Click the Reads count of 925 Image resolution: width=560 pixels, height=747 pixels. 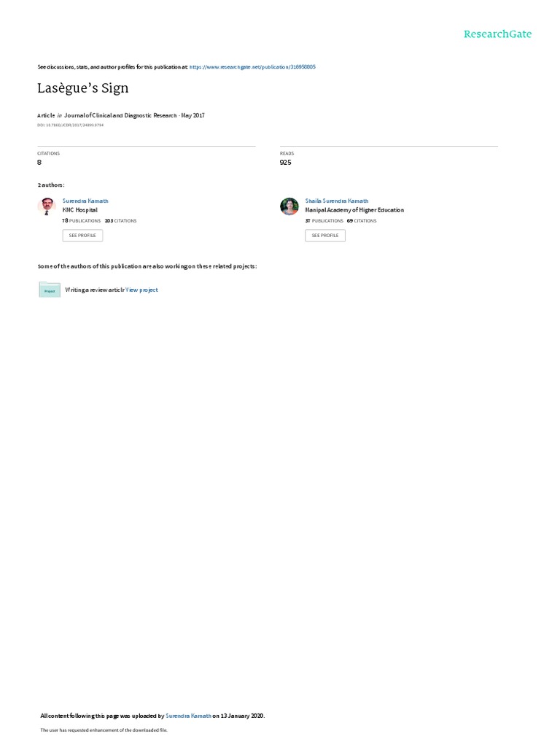(x=285, y=163)
